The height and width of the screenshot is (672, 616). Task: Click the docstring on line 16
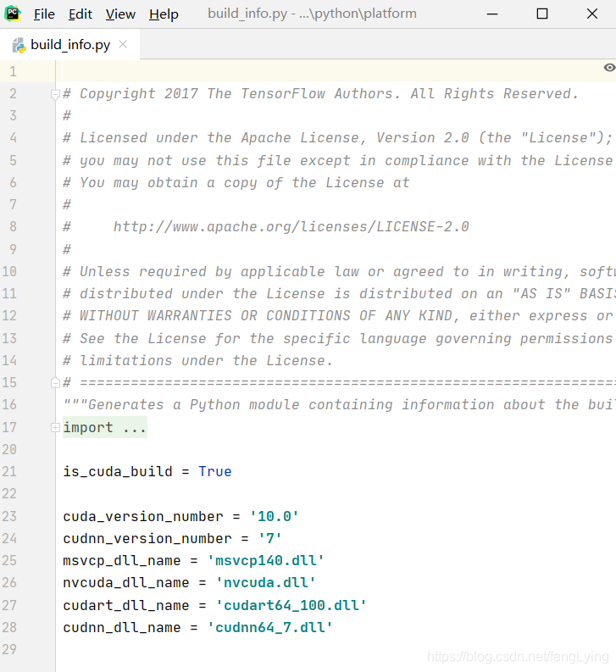[339, 404]
